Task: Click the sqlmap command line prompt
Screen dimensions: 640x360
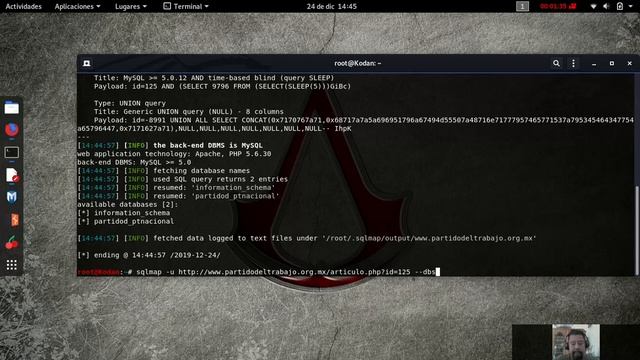Action: click(258, 272)
